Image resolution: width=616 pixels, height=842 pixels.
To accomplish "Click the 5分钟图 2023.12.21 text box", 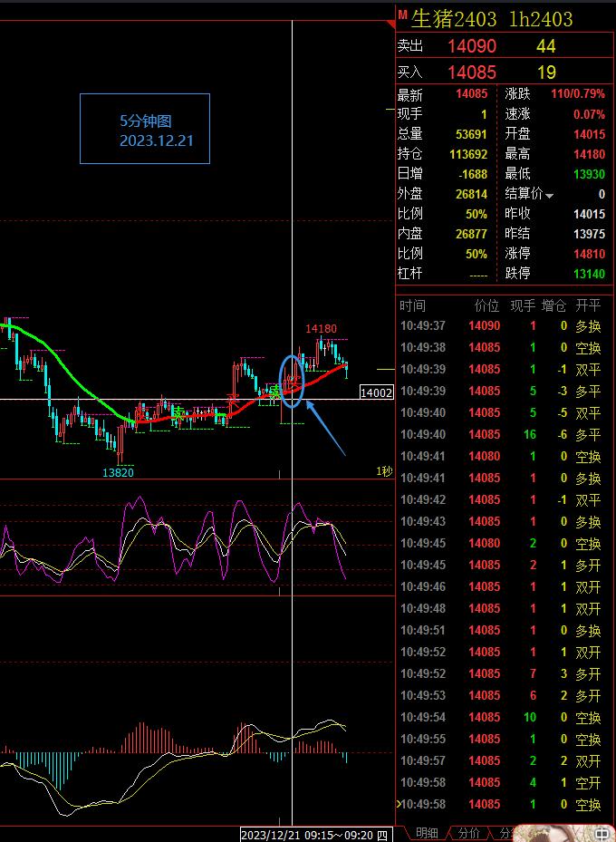I will click(x=145, y=129).
